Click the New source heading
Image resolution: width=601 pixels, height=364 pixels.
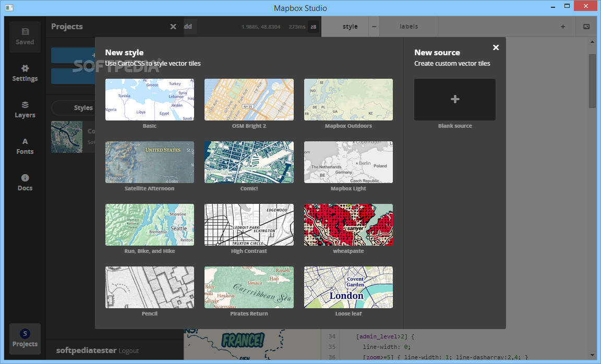[437, 53]
